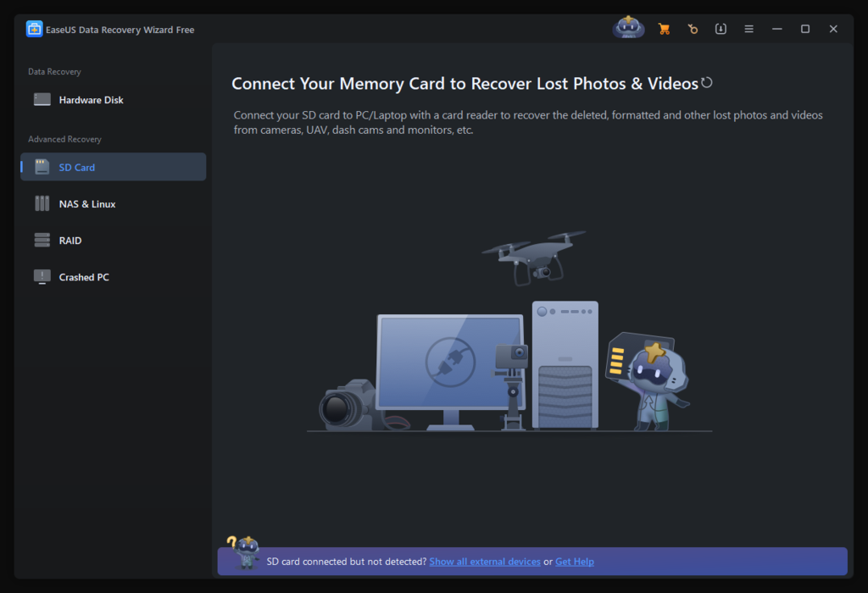
Task: Maximize the EaseUS window
Action: (805, 29)
